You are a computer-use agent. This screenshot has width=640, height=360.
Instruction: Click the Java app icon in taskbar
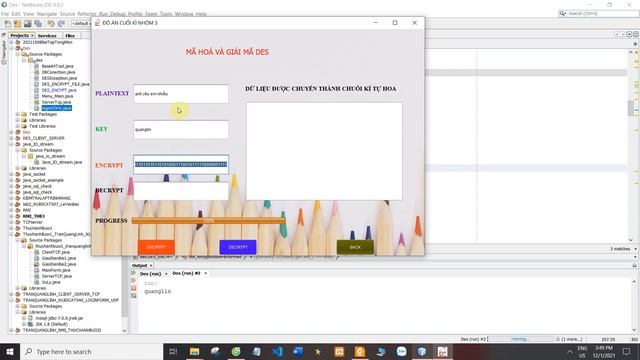point(442,351)
